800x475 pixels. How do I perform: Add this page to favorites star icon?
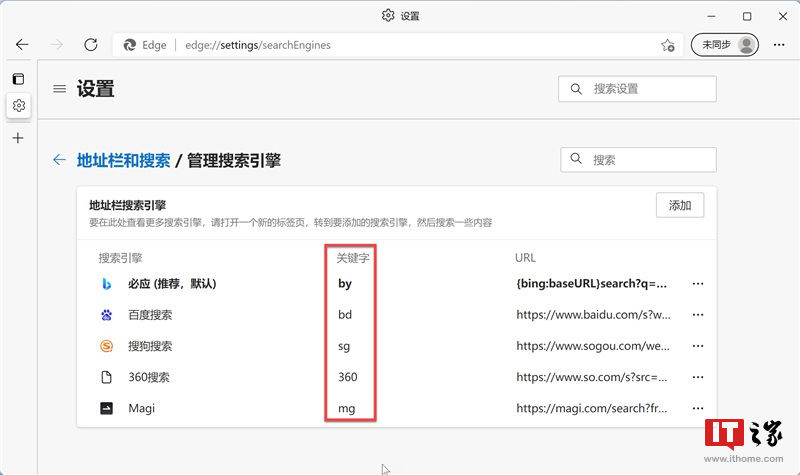pos(668,45)
